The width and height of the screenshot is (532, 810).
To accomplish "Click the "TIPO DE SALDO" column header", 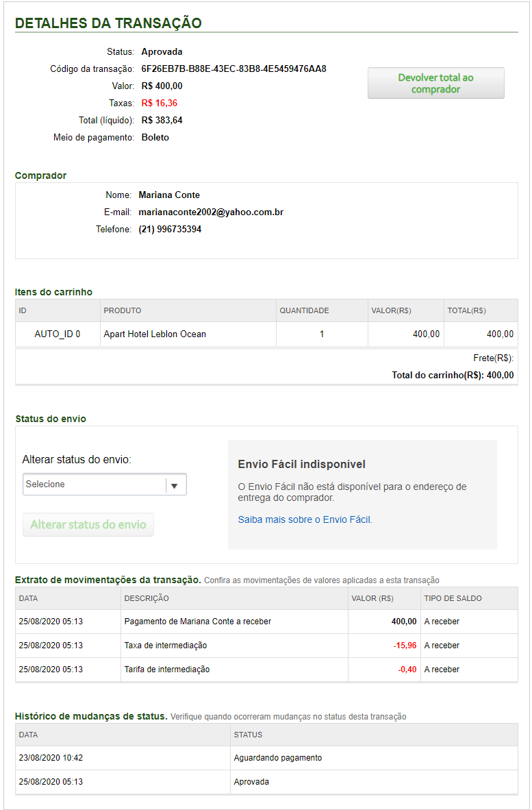I will 453,598.
